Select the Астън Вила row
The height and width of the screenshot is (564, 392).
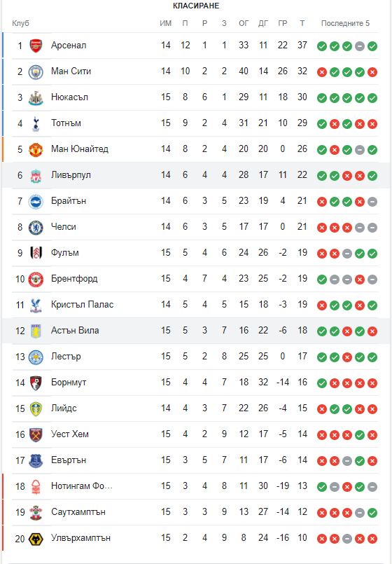pyautogui.click(x=196, y=331)
